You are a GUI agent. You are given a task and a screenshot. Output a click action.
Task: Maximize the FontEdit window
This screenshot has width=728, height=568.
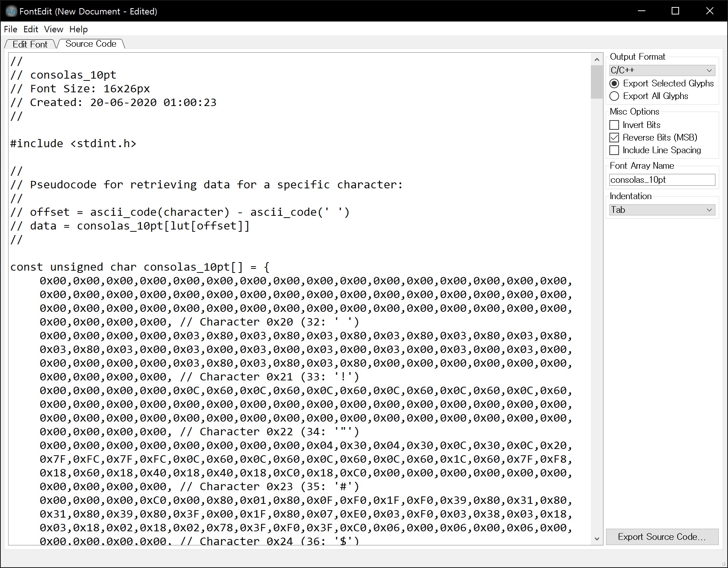[x=675, y=11]
